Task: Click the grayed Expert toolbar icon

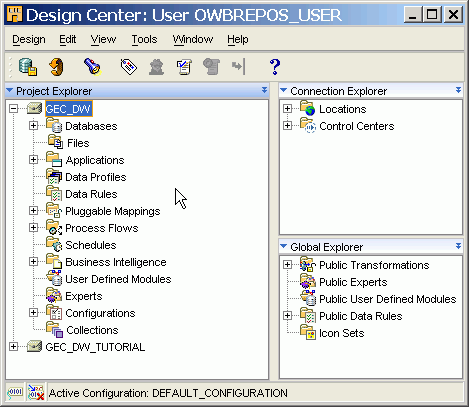Action: (156, 67)
